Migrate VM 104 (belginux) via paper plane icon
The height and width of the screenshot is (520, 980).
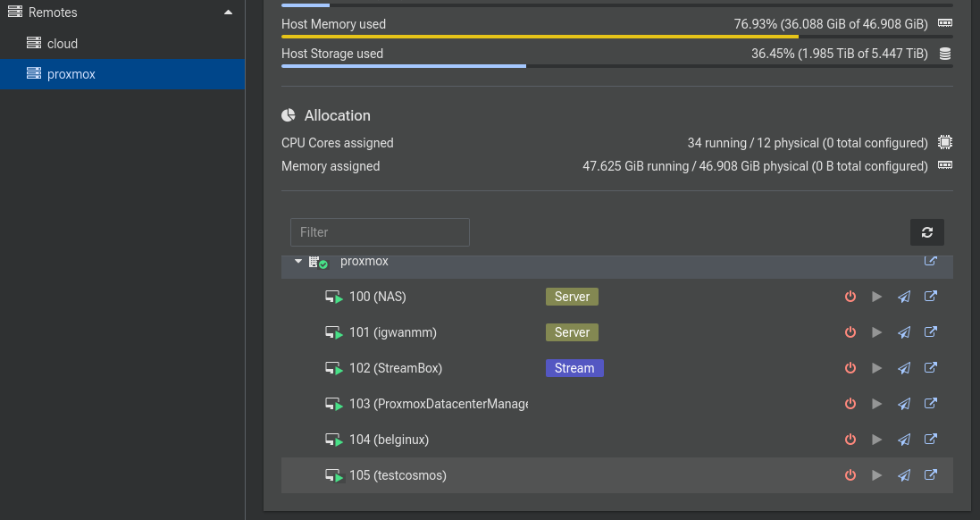point(904,439)
